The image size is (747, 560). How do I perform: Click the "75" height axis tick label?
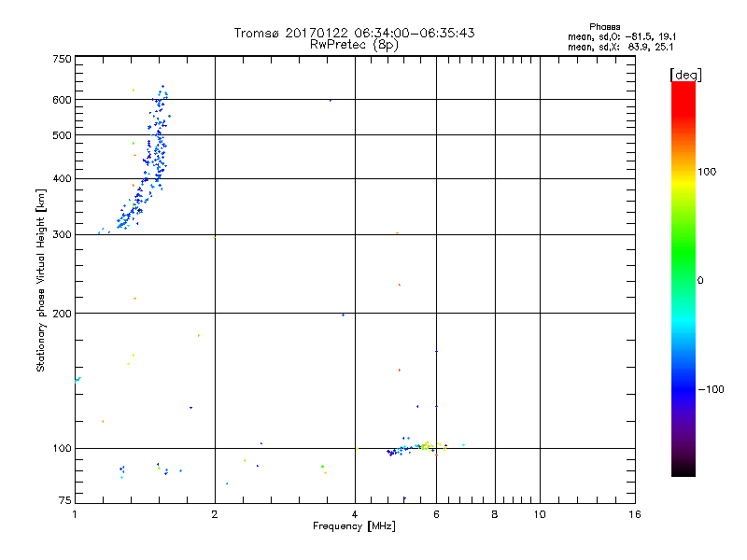65,500
